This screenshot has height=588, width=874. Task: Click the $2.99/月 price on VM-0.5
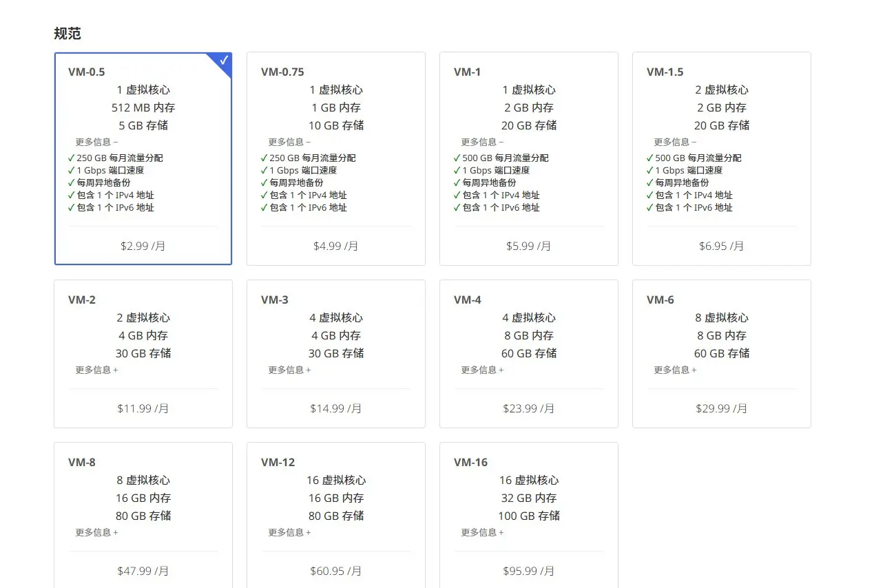click(143, 245)
